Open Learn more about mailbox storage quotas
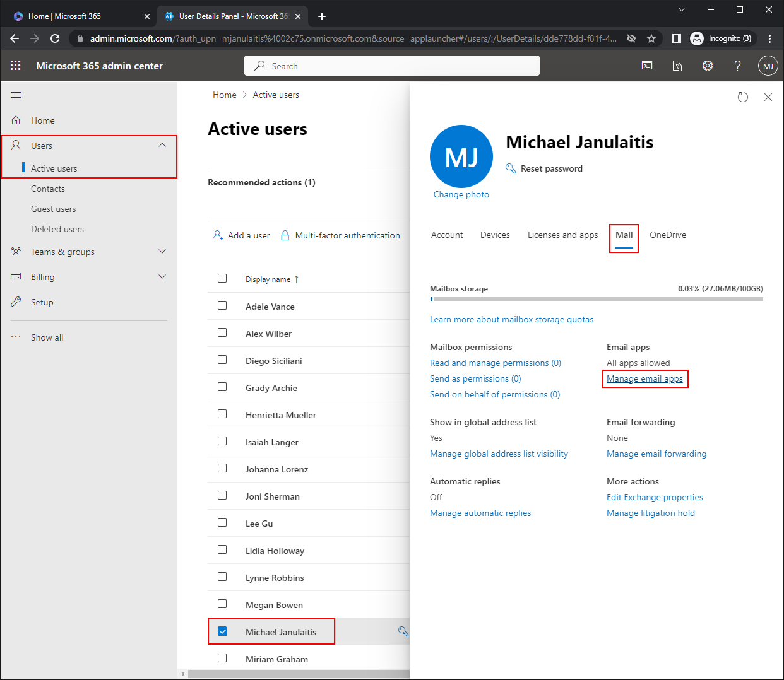 pos(511,319)
